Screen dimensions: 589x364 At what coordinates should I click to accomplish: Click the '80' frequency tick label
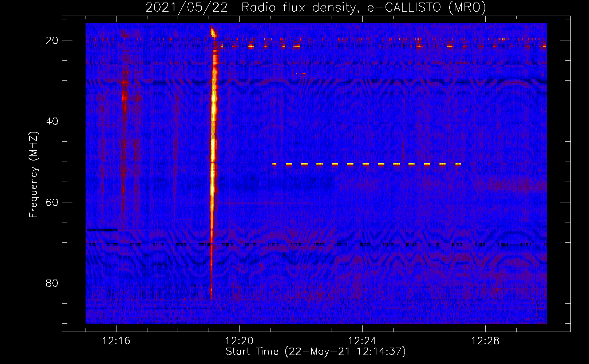[52, 283]
